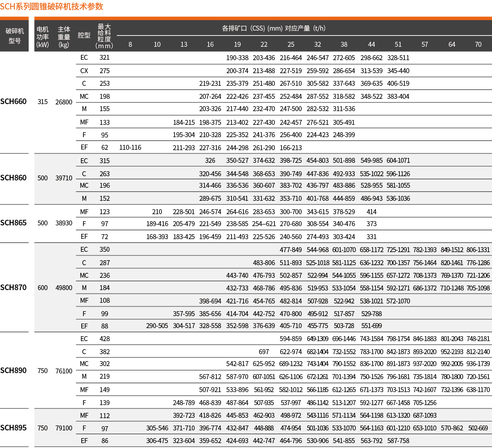
Task: Select the capacity cell '587-758'
Action: tap(398, 441)
